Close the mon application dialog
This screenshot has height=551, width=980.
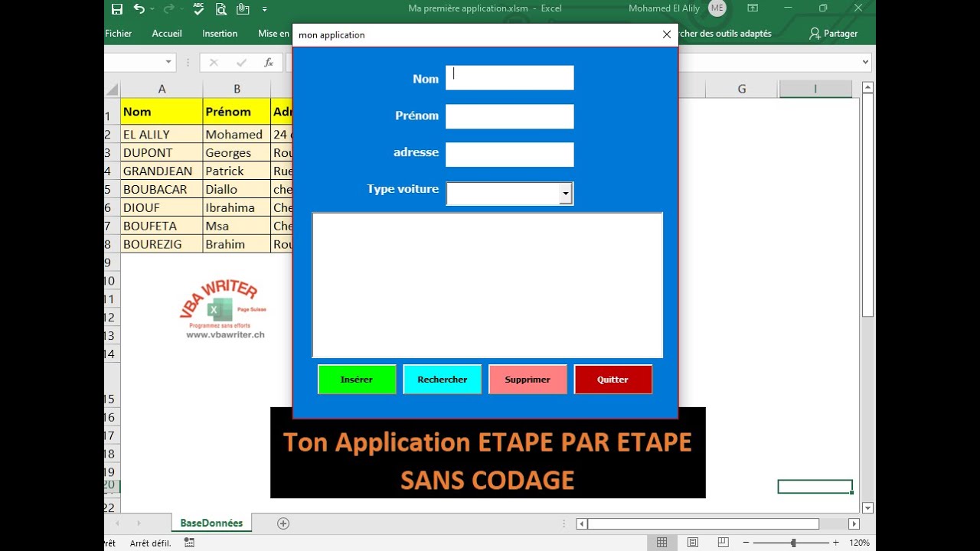667,34
